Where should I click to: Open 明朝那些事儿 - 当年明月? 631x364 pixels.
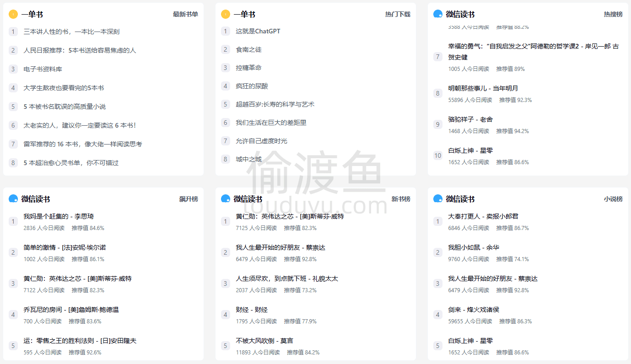pos(483,88)
